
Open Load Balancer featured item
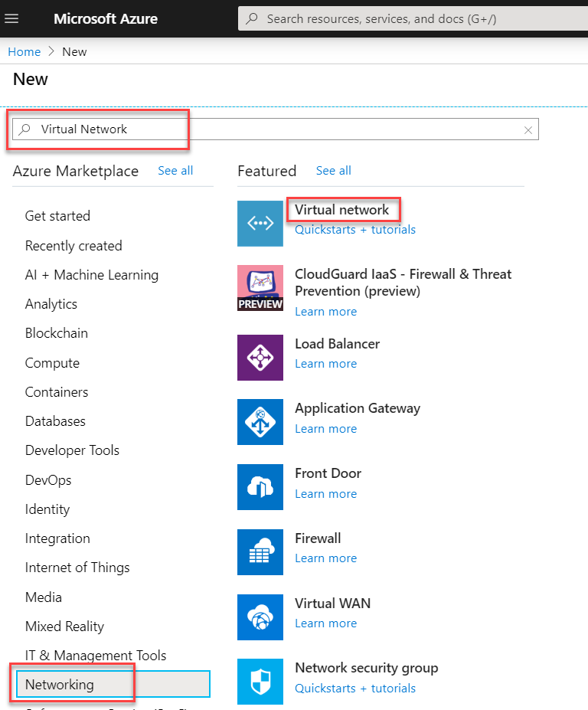[x=337, y=344]
